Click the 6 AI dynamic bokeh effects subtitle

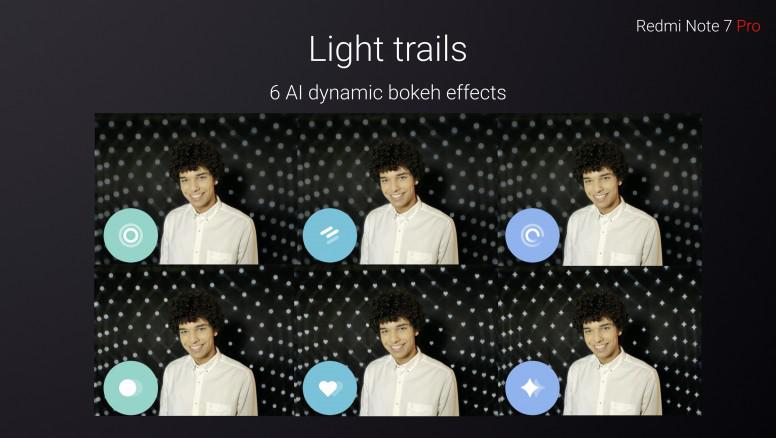tap(388, 93)
